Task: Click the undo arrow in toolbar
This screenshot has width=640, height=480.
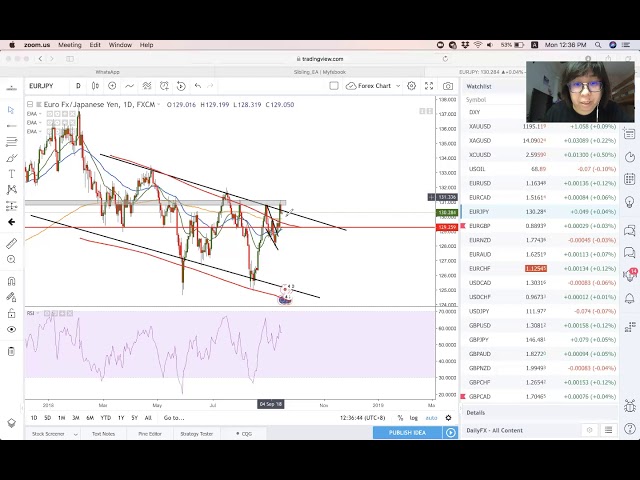Action: click(x=197, y=86)
